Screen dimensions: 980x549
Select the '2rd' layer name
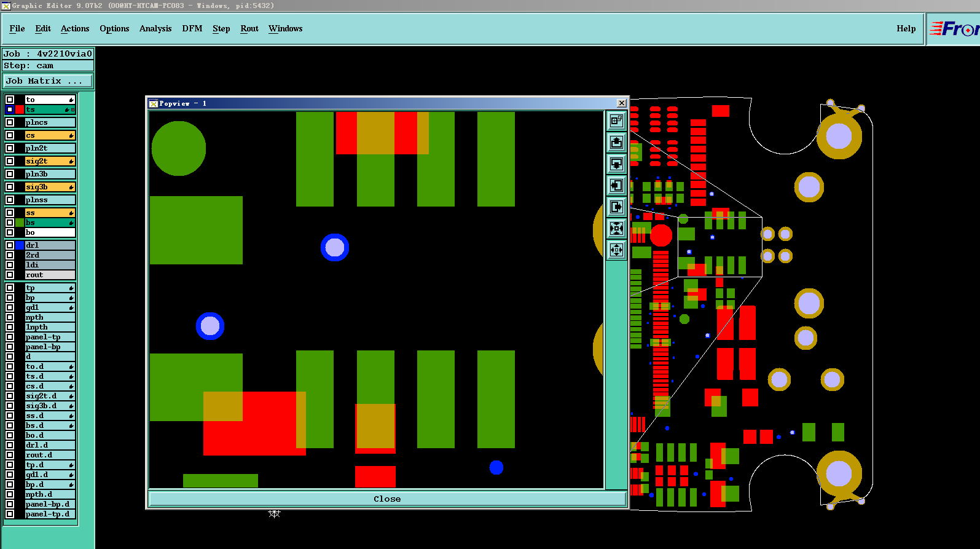tap(50, 255)
